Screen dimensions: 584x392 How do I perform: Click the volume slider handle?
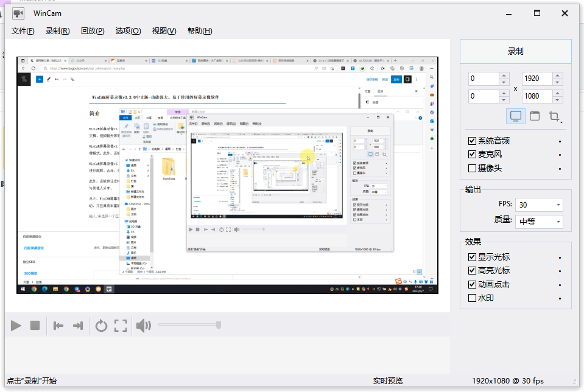pyautogui.click(x=219, y=325)
